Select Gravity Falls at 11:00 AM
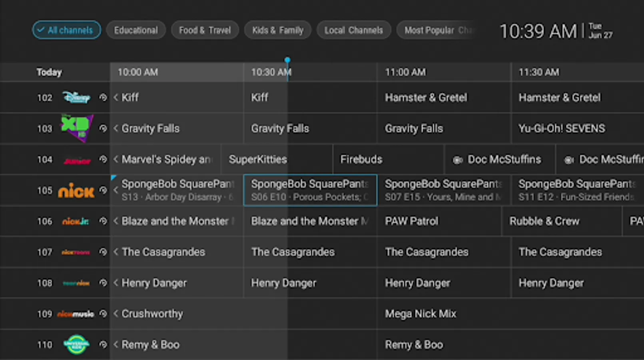 tap(444, 128)
